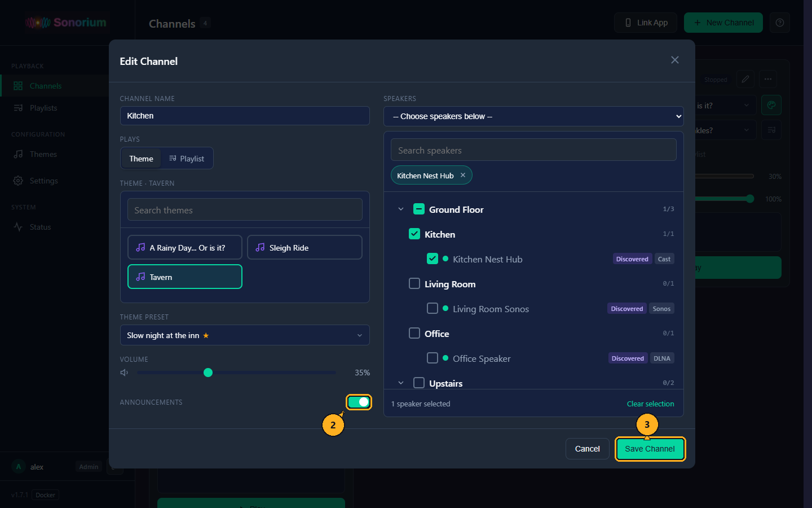Click the Status pulse icon in sidebar

tap(18, 227)
